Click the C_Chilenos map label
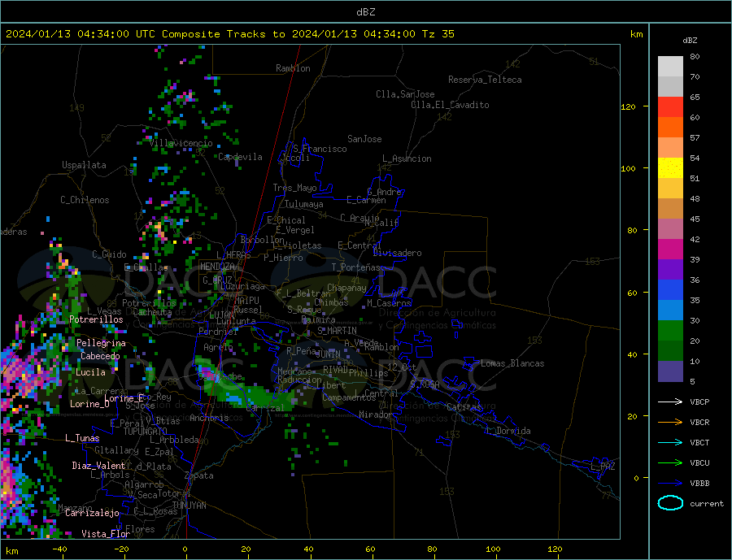 point(85,200)
